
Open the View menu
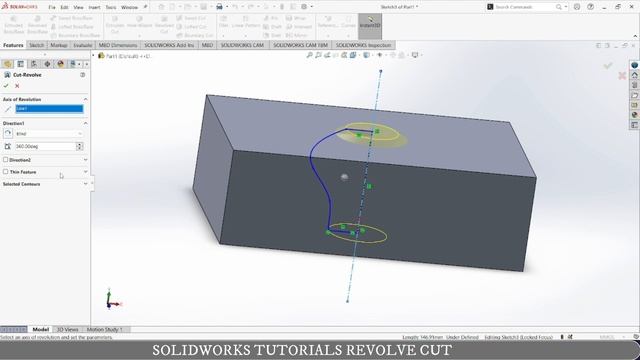coord(78,7)
